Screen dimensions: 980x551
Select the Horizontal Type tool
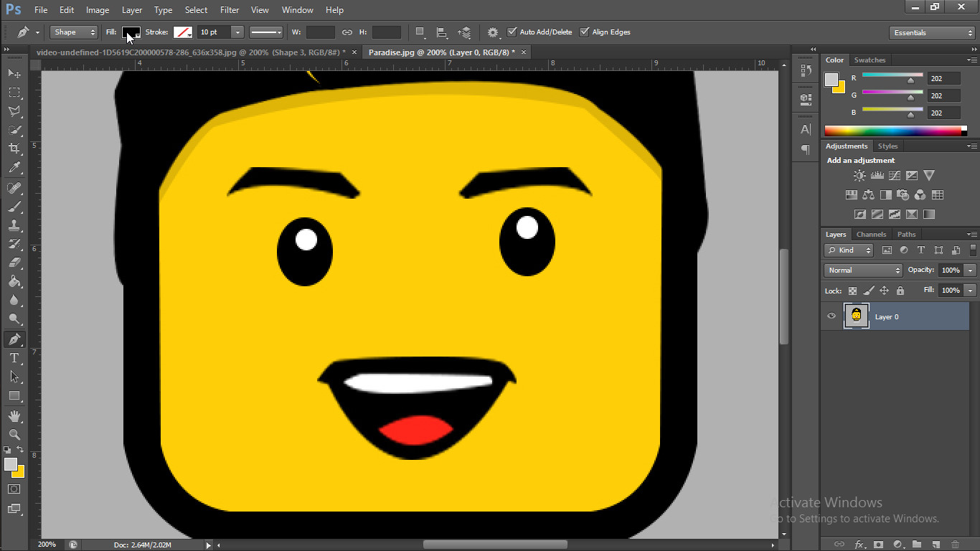coord(13,358)
